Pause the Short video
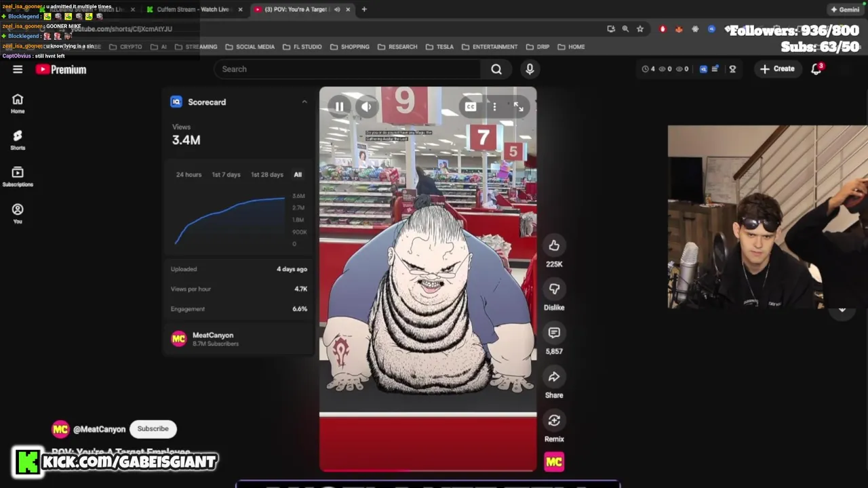 339,106
